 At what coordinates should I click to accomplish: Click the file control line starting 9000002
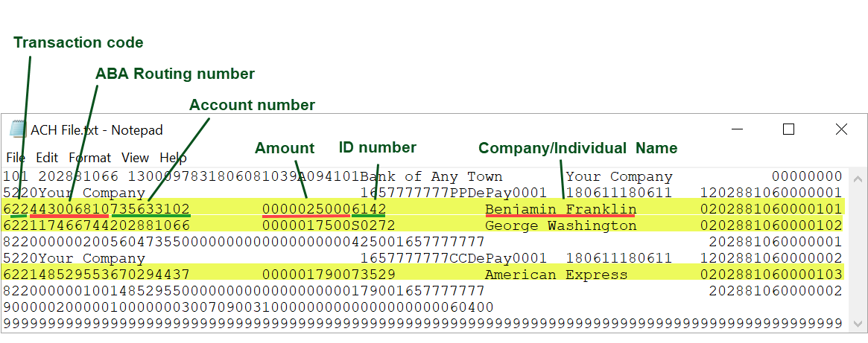pyautogui.click(x=248, y=307)
